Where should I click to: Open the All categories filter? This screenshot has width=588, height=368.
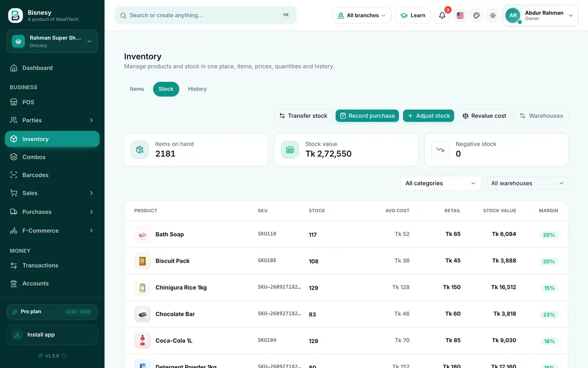point(441,183)
